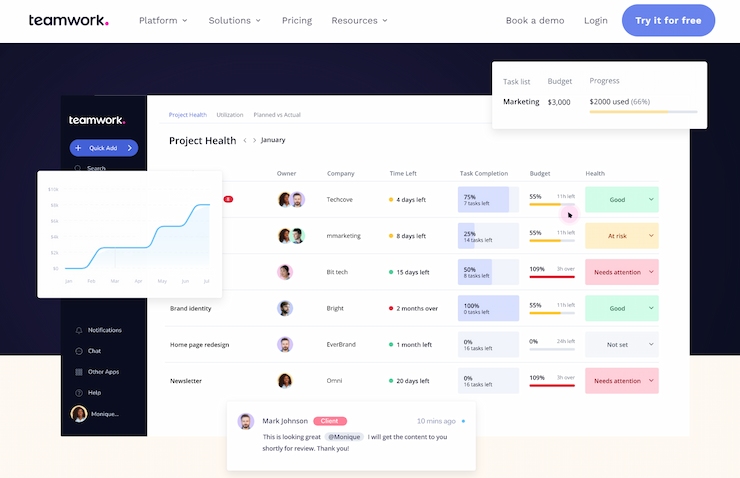The width and height of the screenshot is (740, 478).
Task: Click the owner avatars in mmarketing row
Action: pyautogui.click(x=291, y=236)
